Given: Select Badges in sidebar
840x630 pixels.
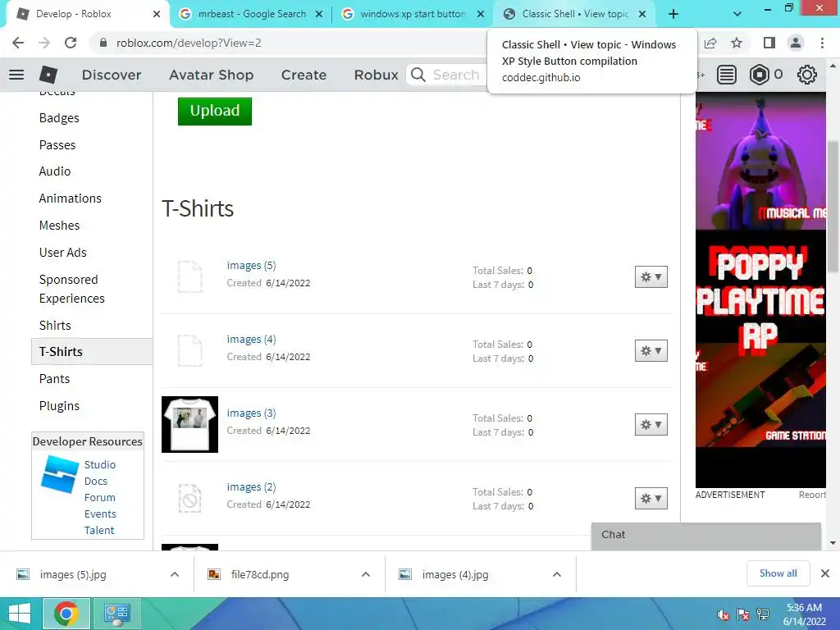Looking at the screenshot, I should coord(59,118).
